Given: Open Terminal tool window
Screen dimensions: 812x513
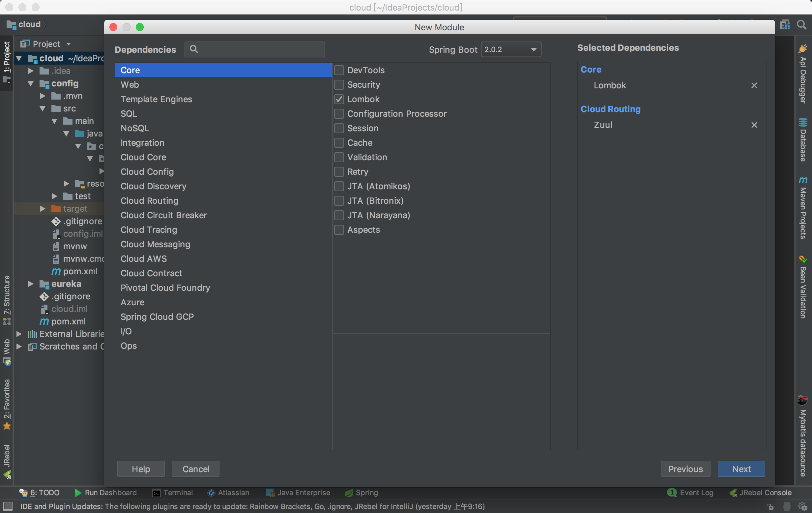Looking at the screenshot, I should 172,493.
